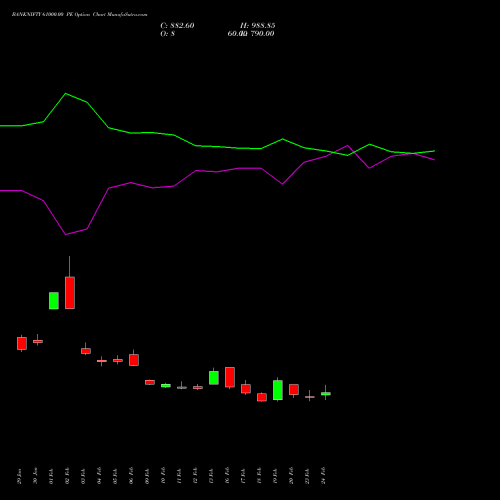Click the 13 Feb date label
Image resolution: width=500 pixels, height=500 pixels.
coord(211,476)
